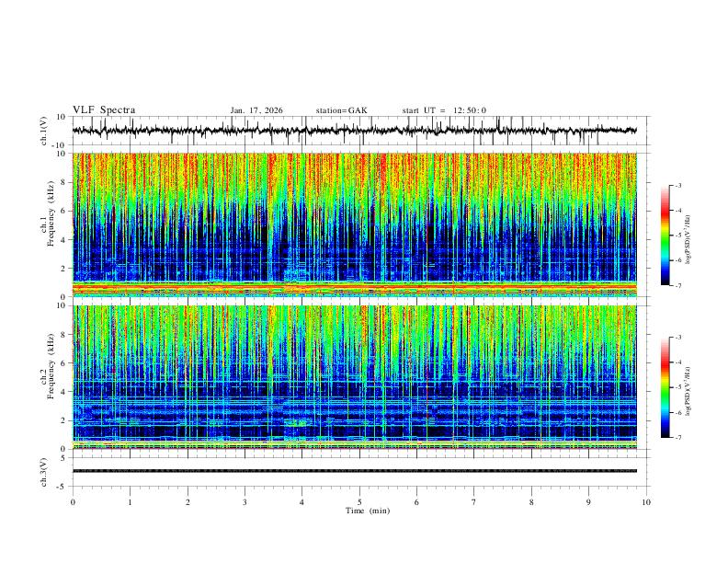
Task: Click the time axis tick label "0"
Action: 73,502
